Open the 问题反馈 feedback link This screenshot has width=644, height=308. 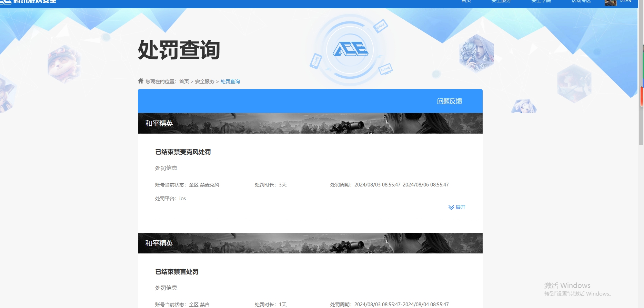(449, 101)
